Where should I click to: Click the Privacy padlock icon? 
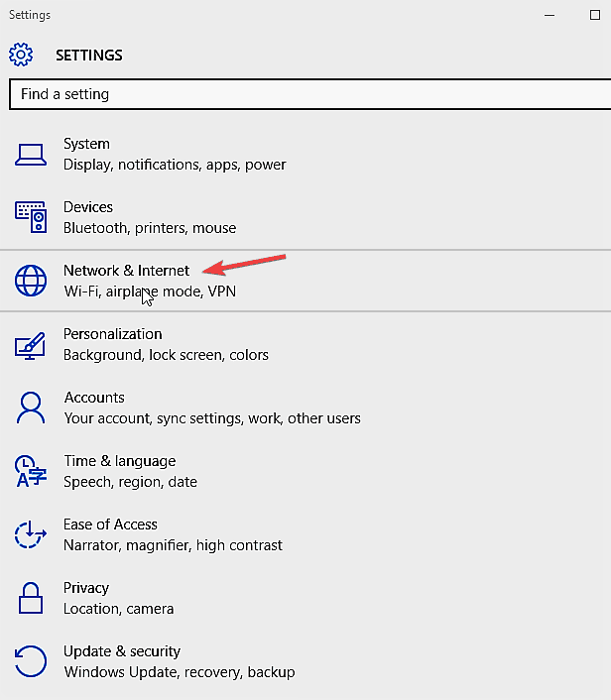[x=31, y=598]
